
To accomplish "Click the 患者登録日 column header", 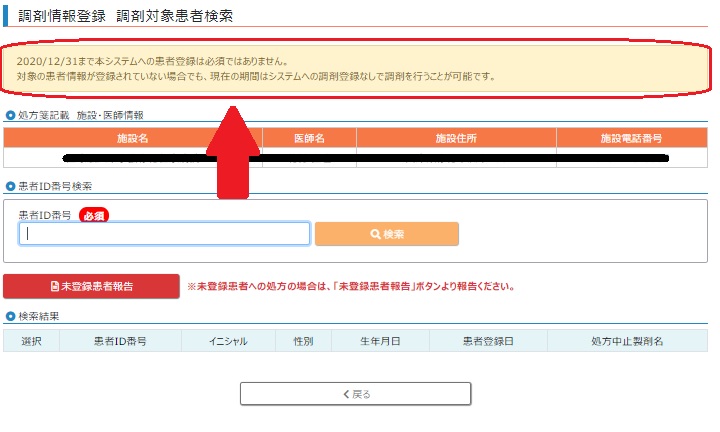I will click(x=488, y=341).
